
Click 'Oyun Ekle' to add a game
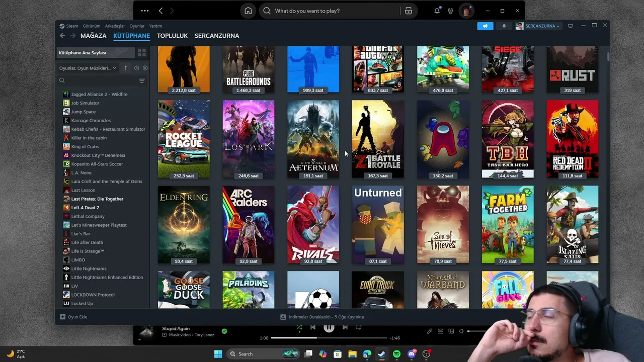73,317
